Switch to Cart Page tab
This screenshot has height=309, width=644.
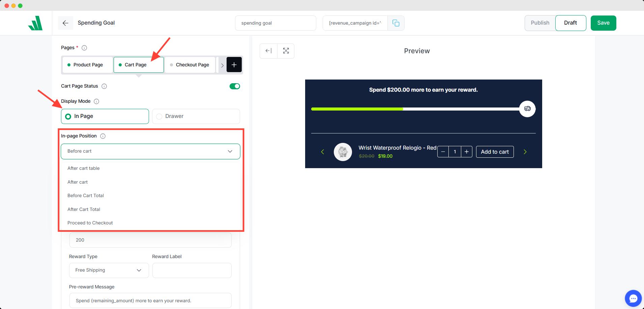tap(139, 65)
